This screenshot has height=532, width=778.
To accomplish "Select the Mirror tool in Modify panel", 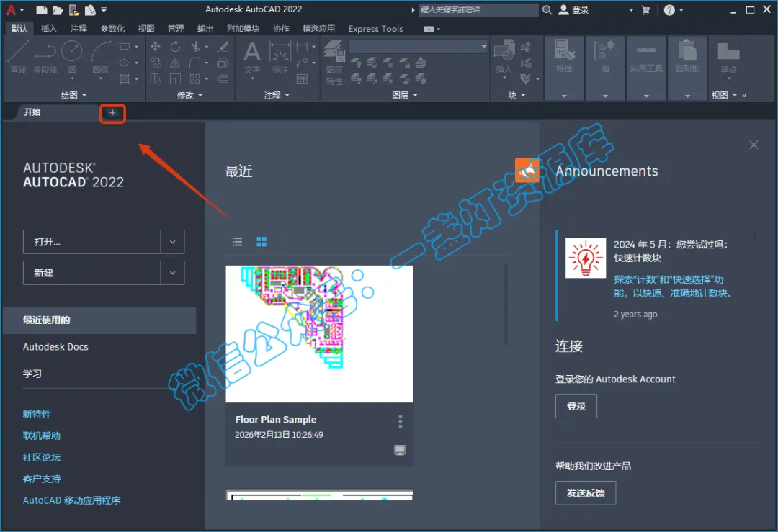I will tap(175, 63).
